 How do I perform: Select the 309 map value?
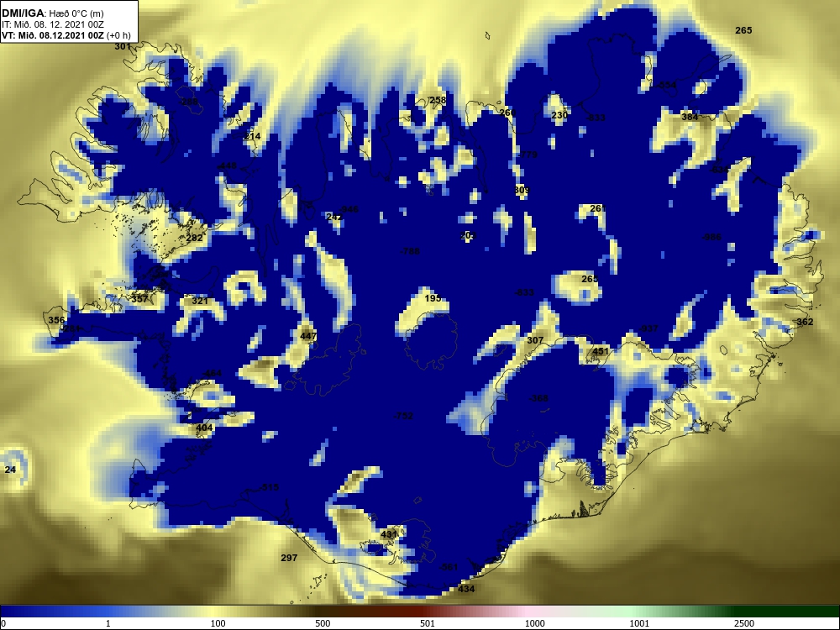522,190
